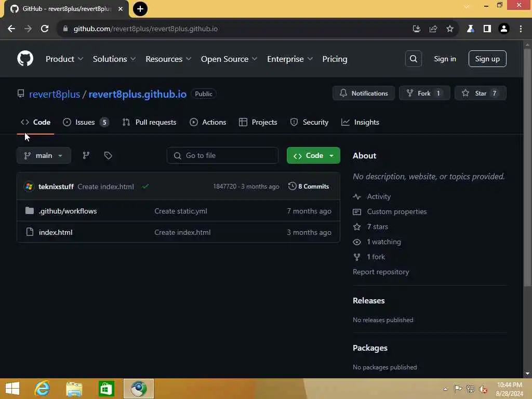Screen dimensions: 532x399
Task: Click the share page icon in address bar
Action: click(x=433, y=29)
